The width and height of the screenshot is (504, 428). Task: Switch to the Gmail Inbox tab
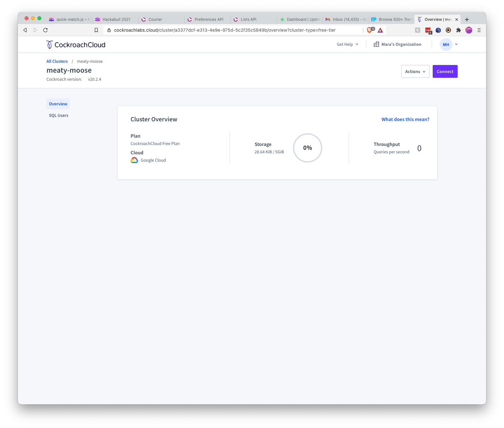[346, 20]
